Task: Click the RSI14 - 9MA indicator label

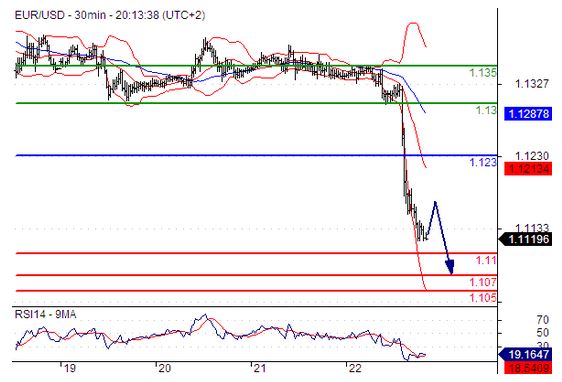Action: click(45, 314)
